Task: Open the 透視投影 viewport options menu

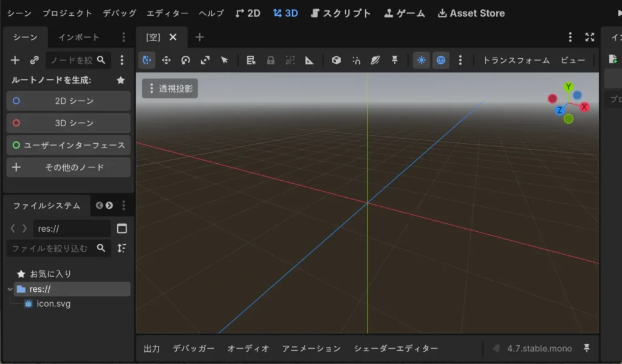Action: [x=170, y=89]
